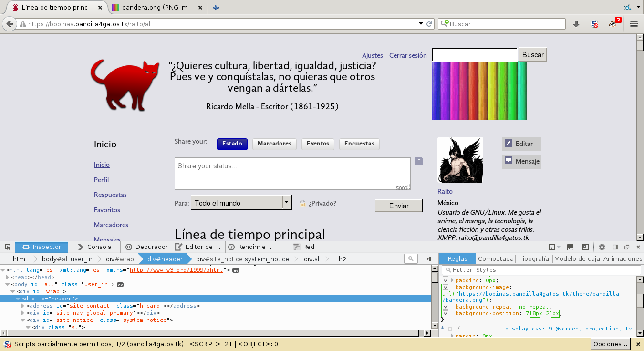
Task: Switch to the Computada sidebar tab
Action: [x=496, y=258]
